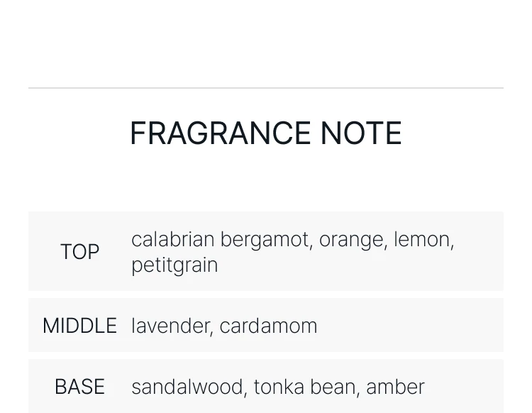Click the cardamom note text
Image resolution: width=532 pixels, height=413 pixels.
[x=268, y=326]
